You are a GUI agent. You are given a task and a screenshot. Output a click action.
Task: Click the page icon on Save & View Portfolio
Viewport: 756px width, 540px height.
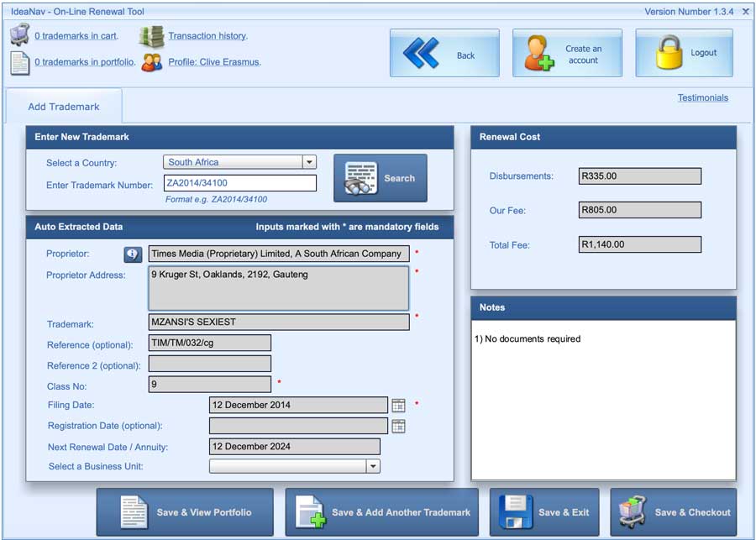coord(134,512)
